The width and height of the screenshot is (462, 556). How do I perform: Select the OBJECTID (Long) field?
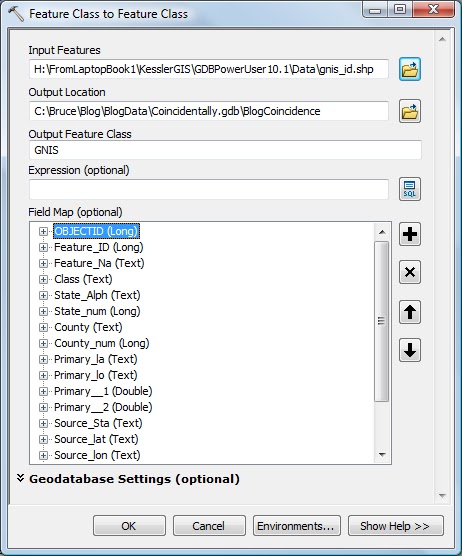tap(96, 231)
